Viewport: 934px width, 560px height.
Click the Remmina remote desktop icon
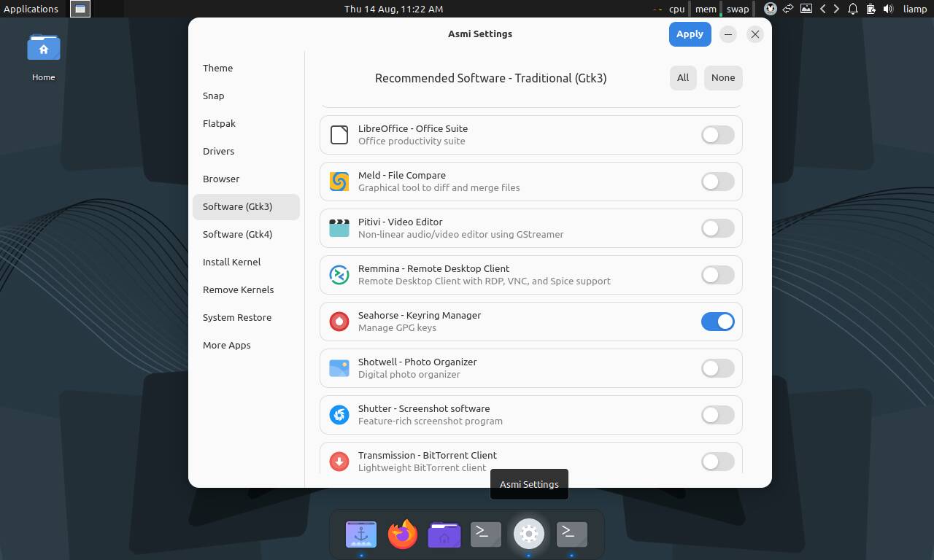[339, 275]
